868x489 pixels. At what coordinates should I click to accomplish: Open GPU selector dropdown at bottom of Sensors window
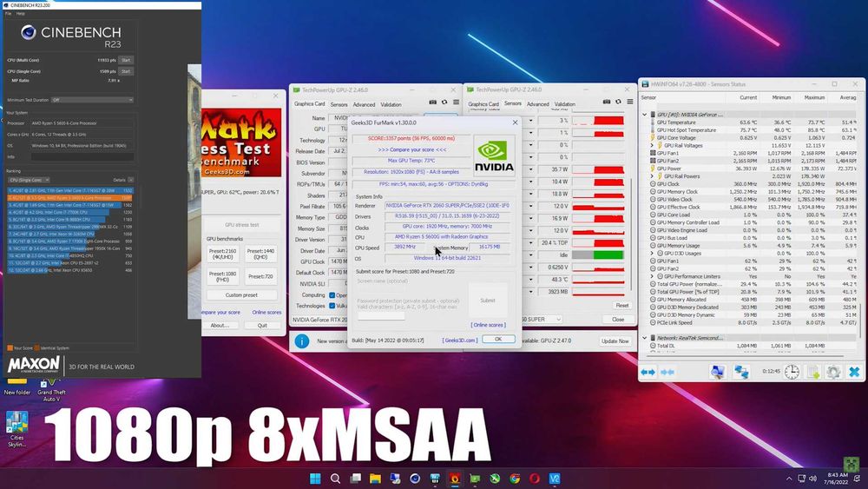(x=558, y=320)
